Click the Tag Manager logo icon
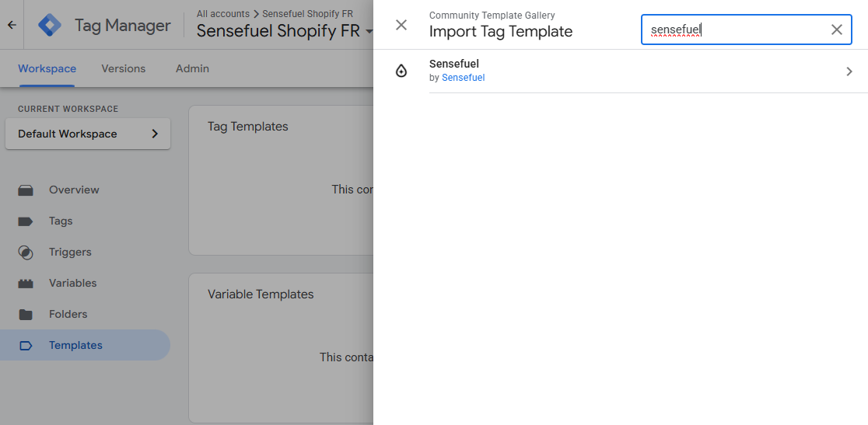Image resolution: width=868 pixels, height=425 pixels. click(51, 25)
